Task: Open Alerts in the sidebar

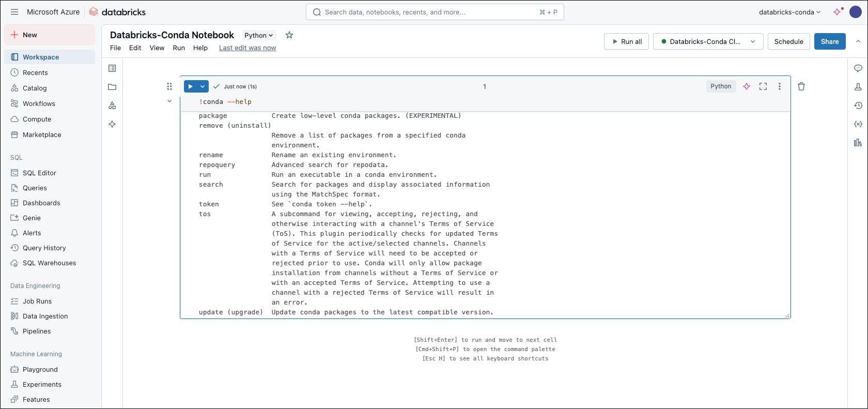Action: [50, 233]
